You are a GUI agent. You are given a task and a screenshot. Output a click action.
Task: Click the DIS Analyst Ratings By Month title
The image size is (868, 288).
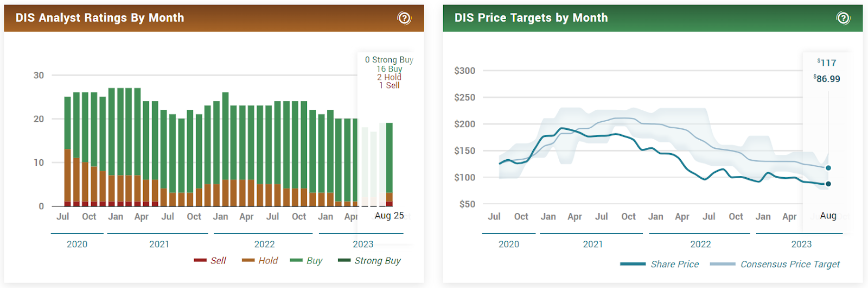pyautogui.click(x=100, y=18)
